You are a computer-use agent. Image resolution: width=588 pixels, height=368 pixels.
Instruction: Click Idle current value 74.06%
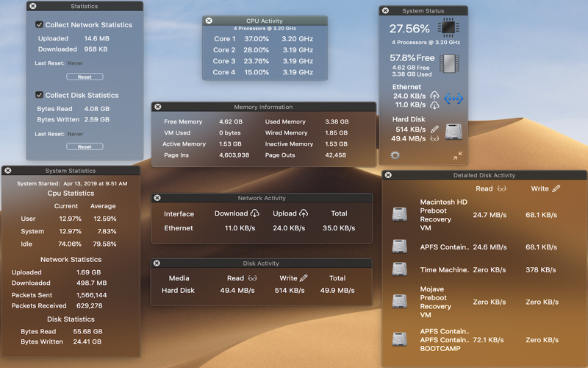70,244
